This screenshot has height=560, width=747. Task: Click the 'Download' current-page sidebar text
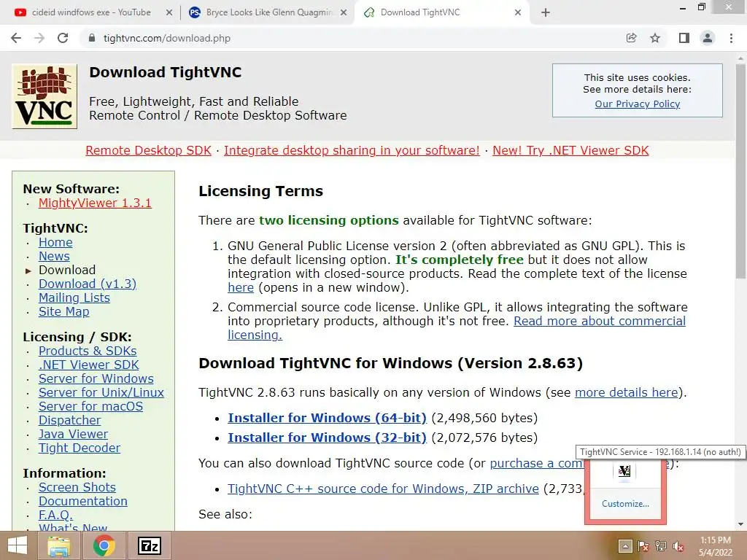[x=67, y=270]
